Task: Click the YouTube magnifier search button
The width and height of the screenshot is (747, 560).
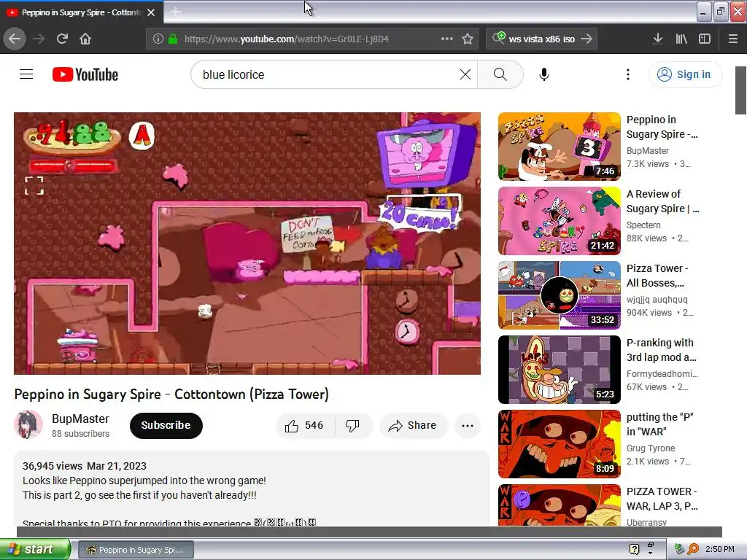Action: click(500, 74)
